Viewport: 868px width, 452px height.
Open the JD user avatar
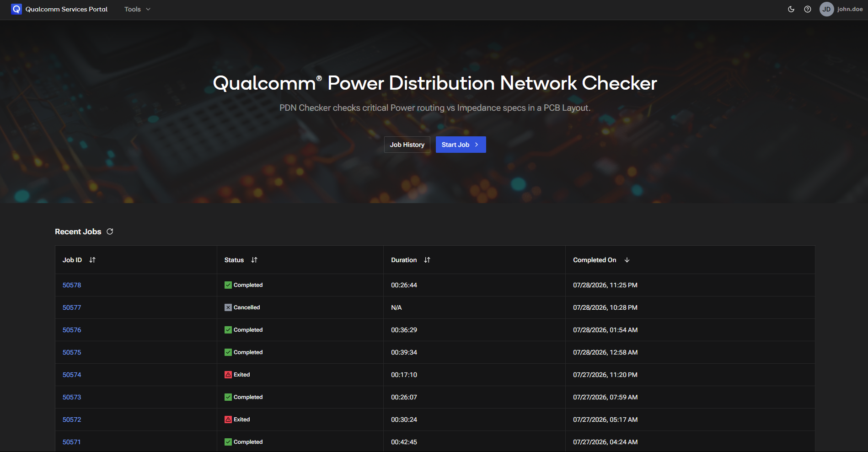click(x=827, y=9)
